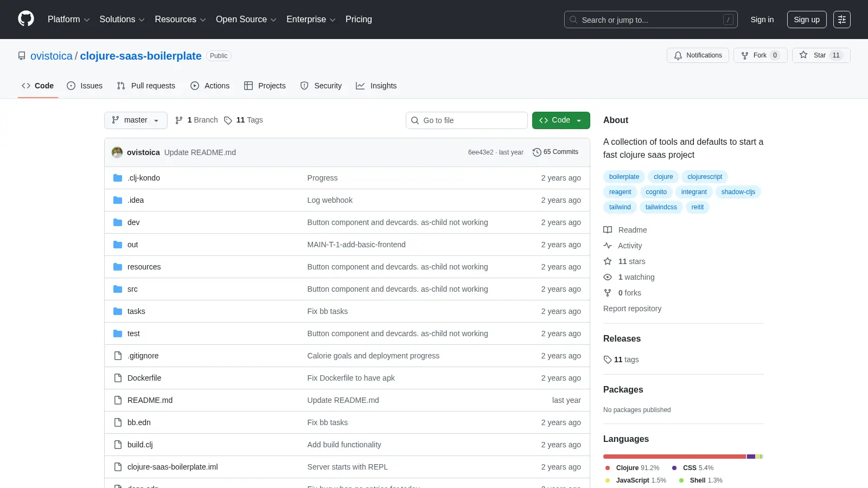
Task: Click the tailwindcss topic tag
Action: [661, 207]
